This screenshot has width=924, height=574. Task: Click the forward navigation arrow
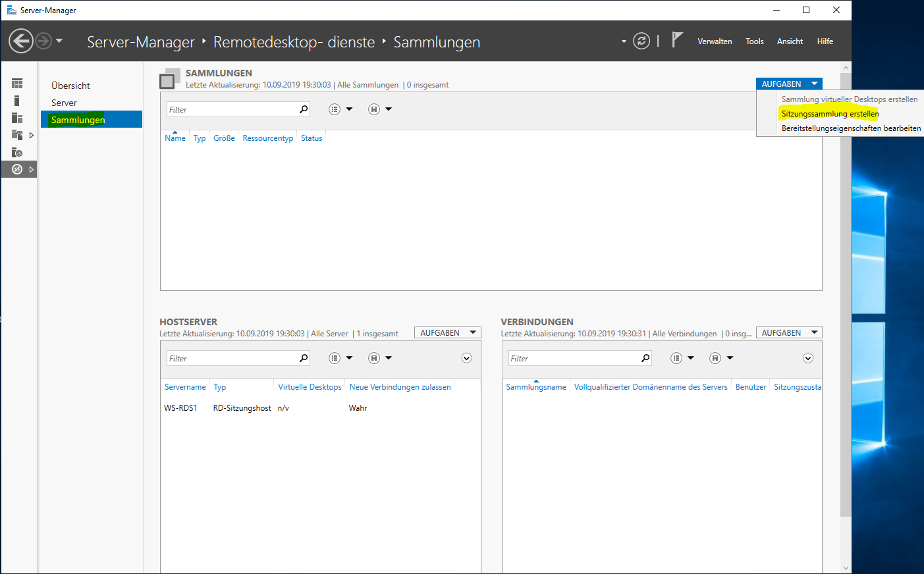point(43,41)
